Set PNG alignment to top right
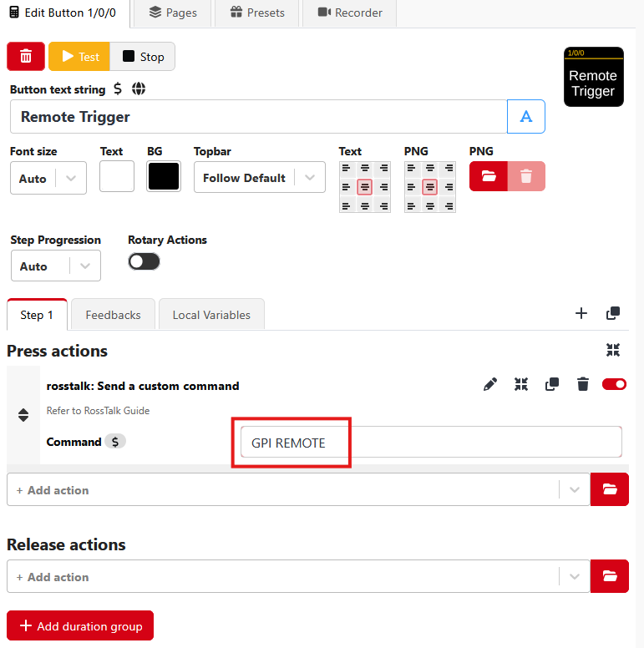The width and height of the screenshot is (644, 648). (449, 168)
